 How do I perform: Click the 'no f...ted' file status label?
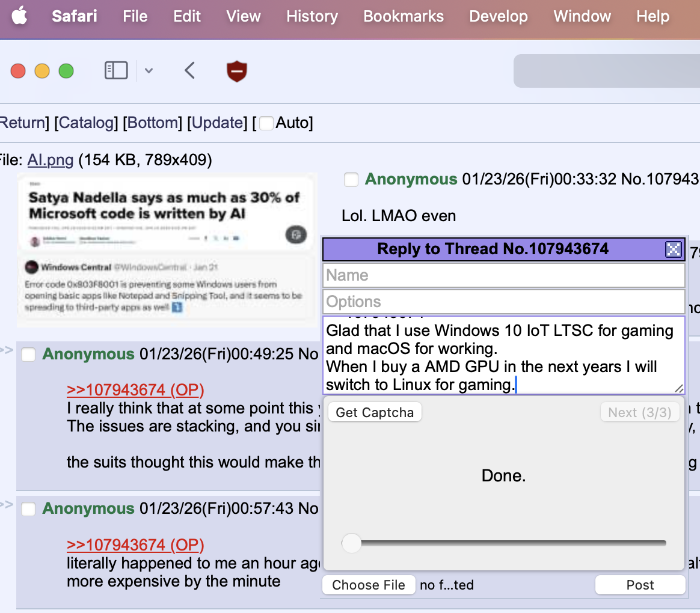click(447, 585)
